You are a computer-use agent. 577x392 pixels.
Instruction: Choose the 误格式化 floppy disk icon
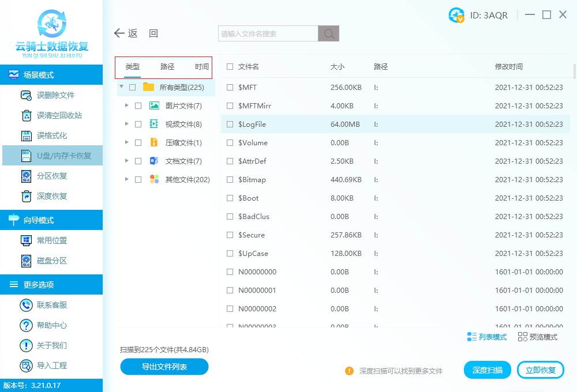point(26,135)
